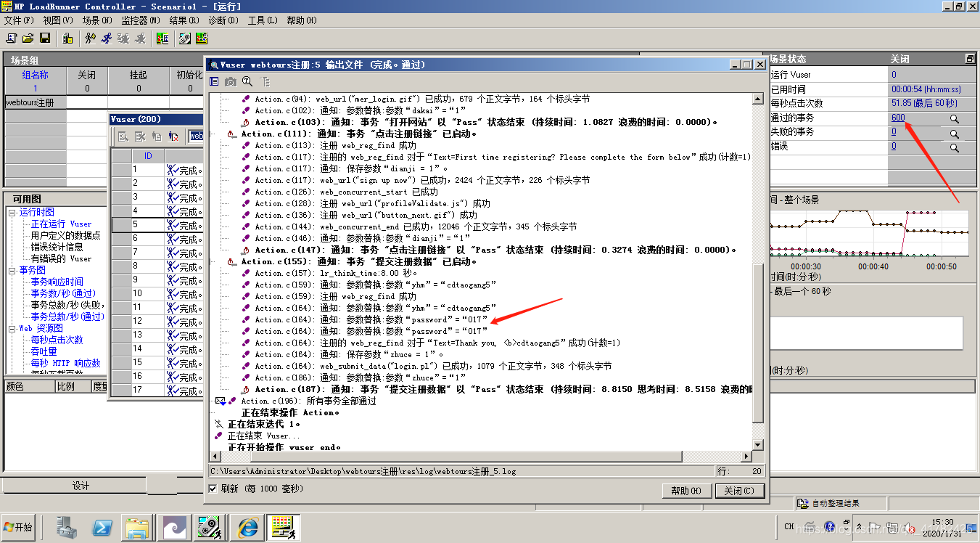The height and width of the screenshot is (543, 980).
Task: Collapse Web 资源图 tree node
Action: click(x=12, y=329)
